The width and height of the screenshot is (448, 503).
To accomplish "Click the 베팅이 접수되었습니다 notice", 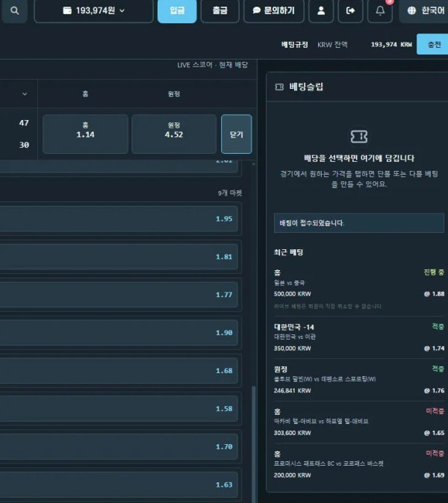I will (x=359, y=222).
